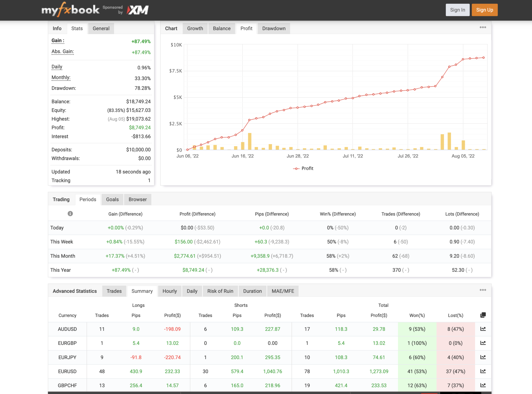
Task: Click the XM sponsor logo
Action: (x=137, y=10)
